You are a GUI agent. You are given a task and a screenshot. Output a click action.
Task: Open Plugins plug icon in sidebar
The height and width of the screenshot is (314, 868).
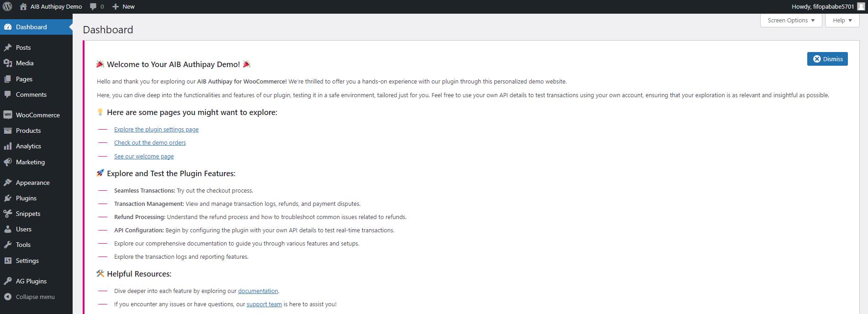pyautogui.click(x=8, y=198)
